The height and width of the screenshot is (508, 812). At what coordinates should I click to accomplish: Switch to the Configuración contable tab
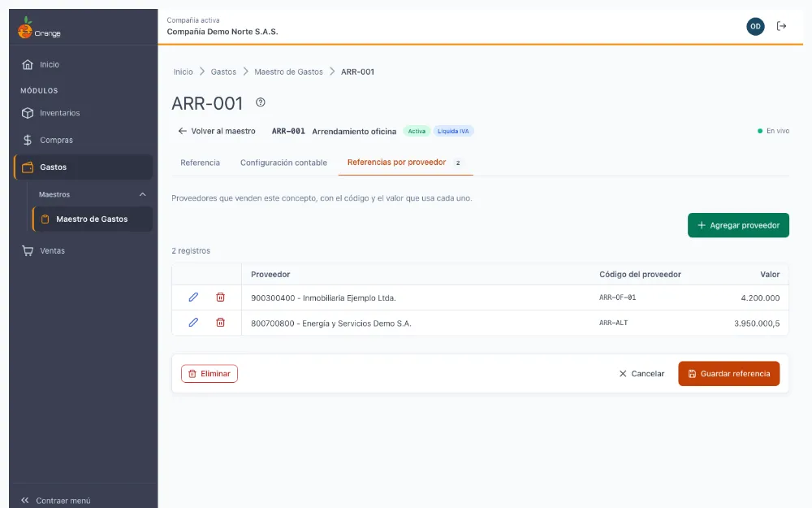click(283, 163)
